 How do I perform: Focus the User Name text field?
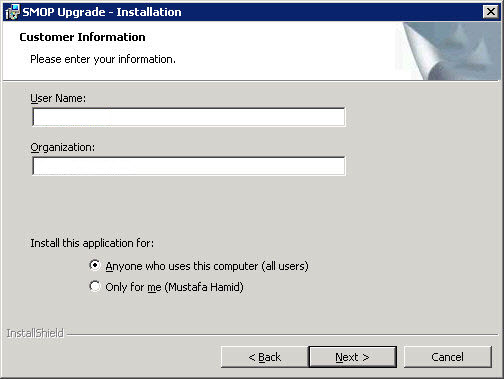pos(189,117)
